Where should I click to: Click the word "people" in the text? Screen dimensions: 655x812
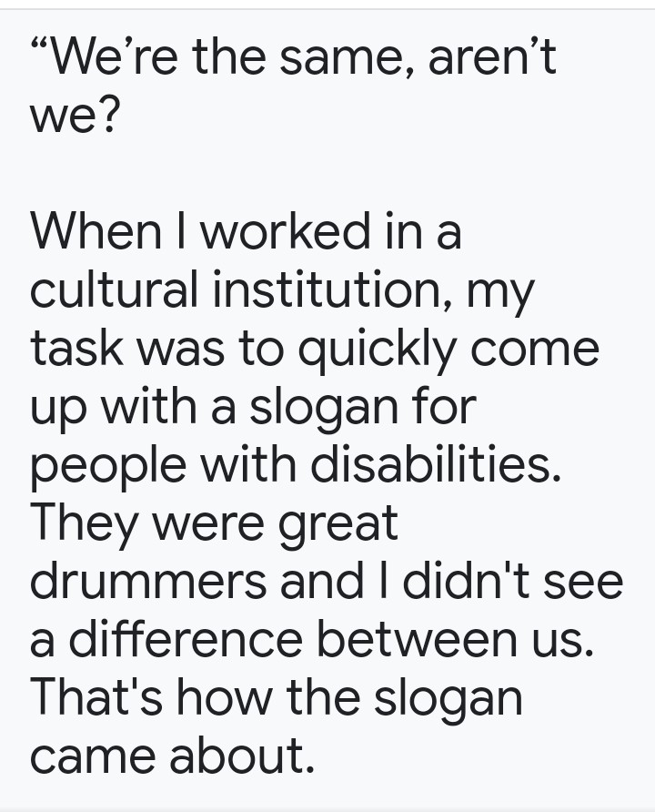coord(108,466)
